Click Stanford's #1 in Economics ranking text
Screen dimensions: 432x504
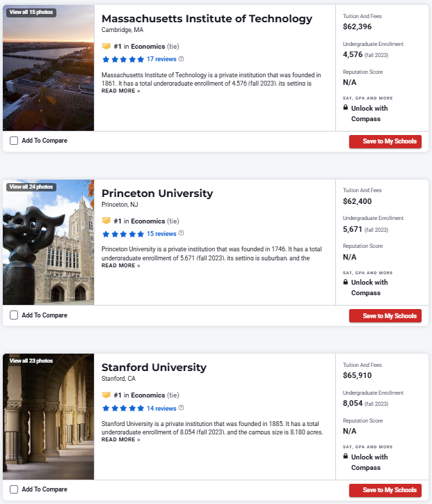(146, 395)
